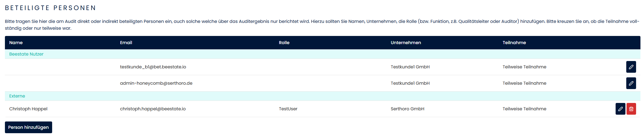Edit the testkunde_b1@bet.beestate.io participant row
Screen dimensions: 644x137
pos(631,67)
